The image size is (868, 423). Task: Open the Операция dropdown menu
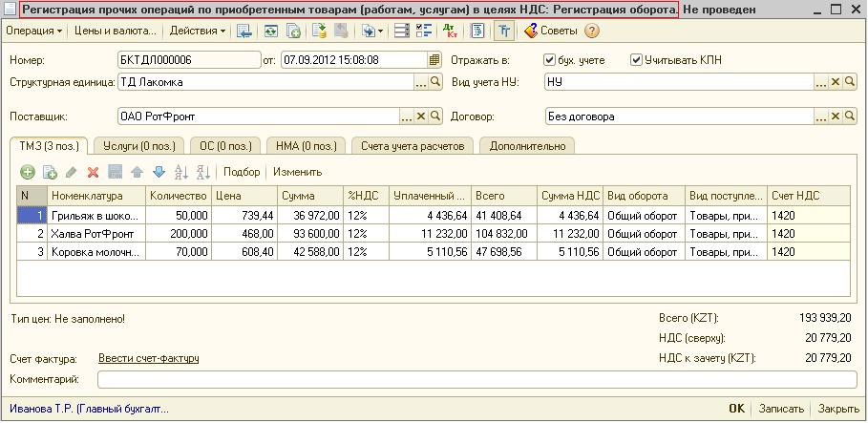(x=33, y=31)
